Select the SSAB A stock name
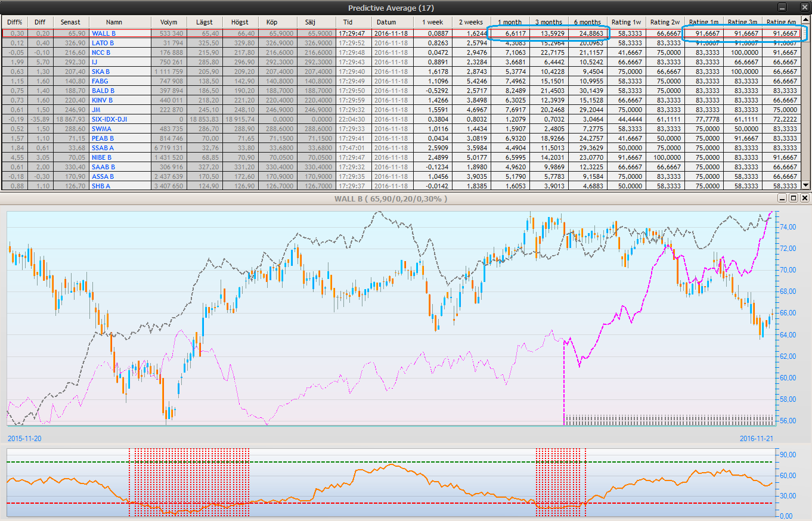The height and width of the screenshot is (521, 812). [103, 148]
